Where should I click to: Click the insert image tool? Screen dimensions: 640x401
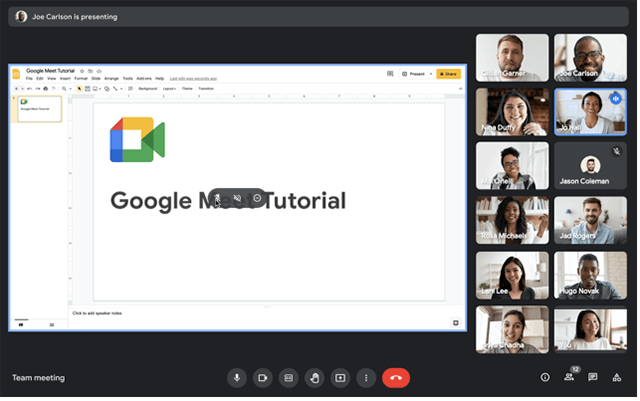95,89
